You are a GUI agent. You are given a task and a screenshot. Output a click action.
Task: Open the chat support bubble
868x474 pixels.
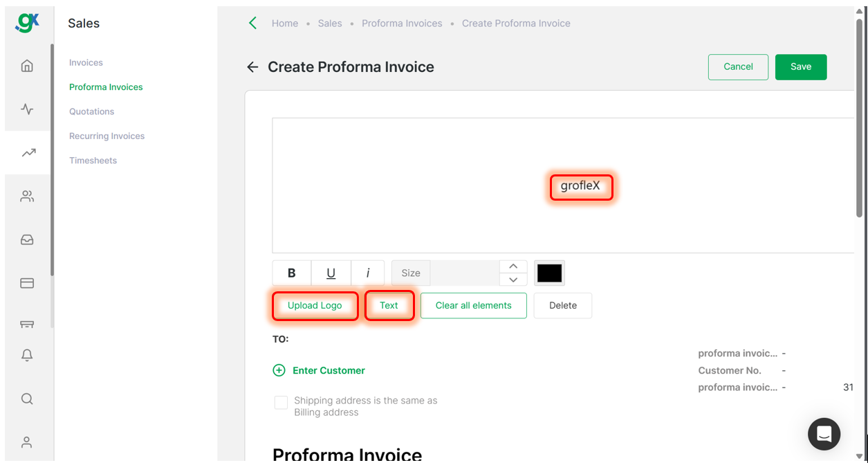[x=824, y=434]
